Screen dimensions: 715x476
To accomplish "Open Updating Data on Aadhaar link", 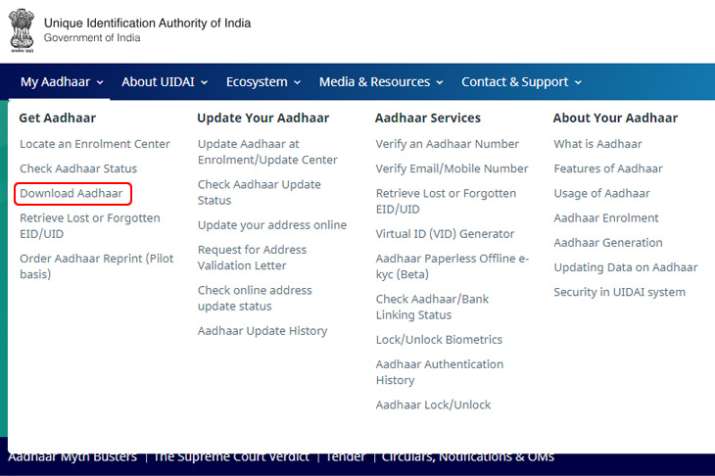I will (626, 268).
